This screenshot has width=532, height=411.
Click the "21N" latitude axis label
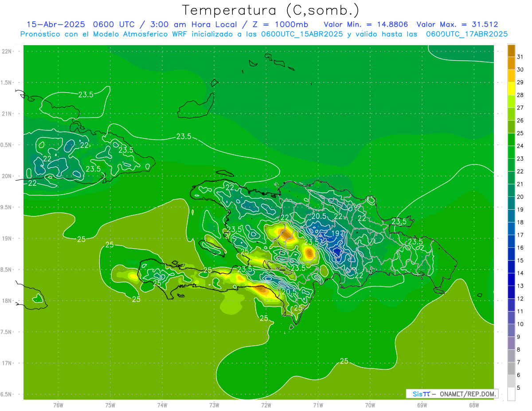[x=7, y=114]
